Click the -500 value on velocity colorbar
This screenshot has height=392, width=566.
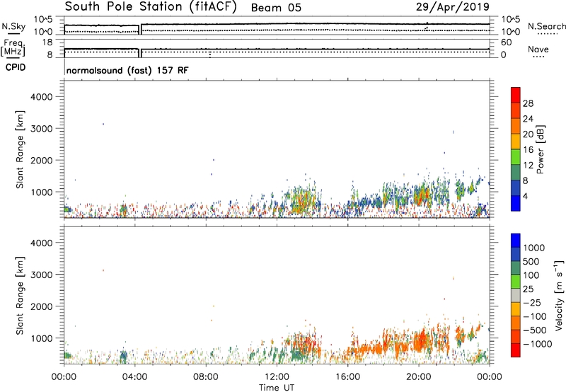point(535,330)
